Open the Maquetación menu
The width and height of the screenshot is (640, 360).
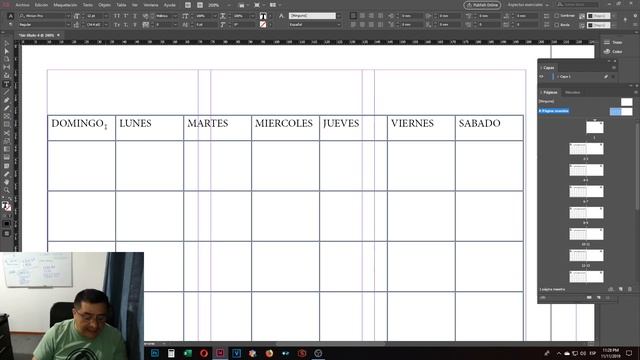pyautogui.click(x=65, y=5)
